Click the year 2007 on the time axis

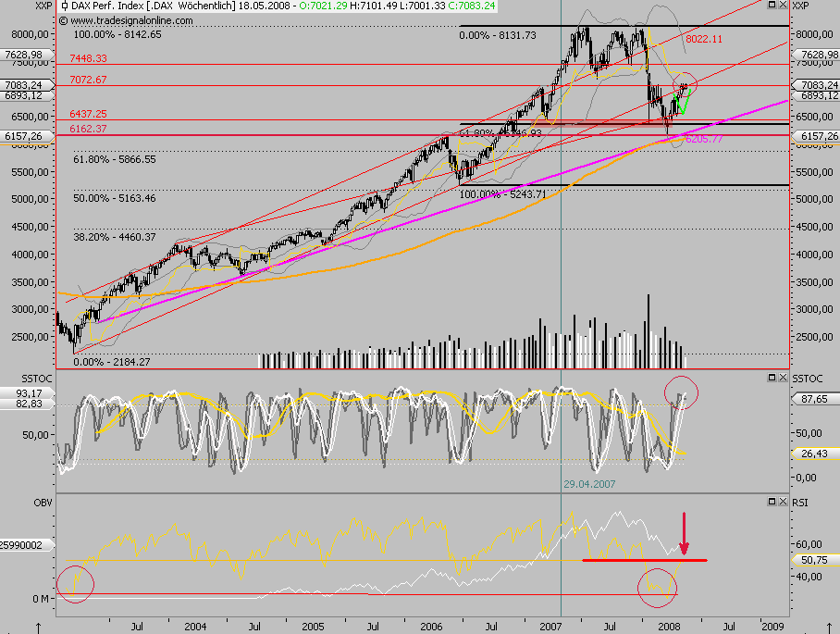(x=550, y=627)
